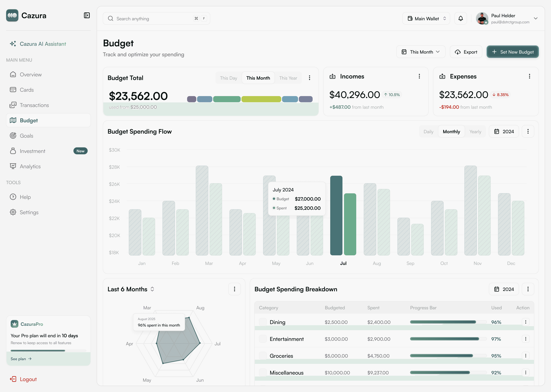This screenshot has height=392, width=551.
Task: Click Goals target icon in sidebar
Action: 13,136
